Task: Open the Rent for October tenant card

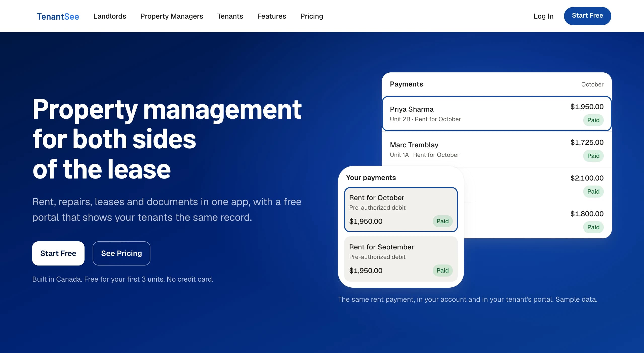Action: (401, 209)
